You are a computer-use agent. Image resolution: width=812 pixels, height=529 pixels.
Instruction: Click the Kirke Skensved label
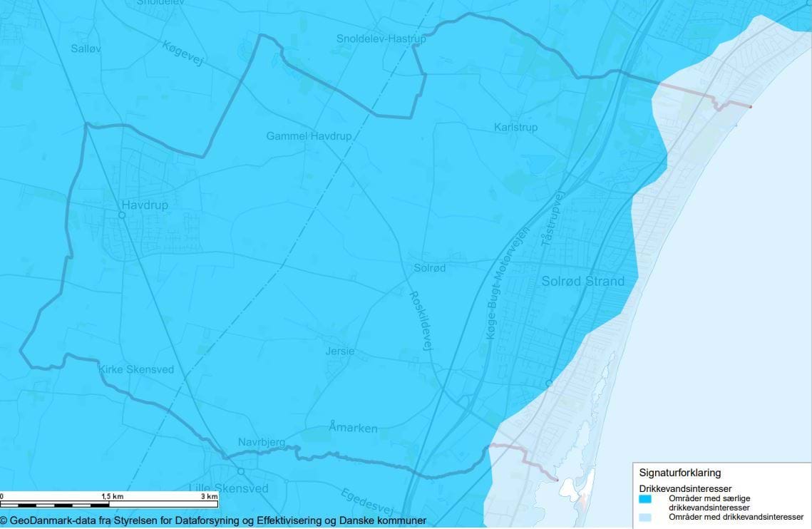pos(135,369)
